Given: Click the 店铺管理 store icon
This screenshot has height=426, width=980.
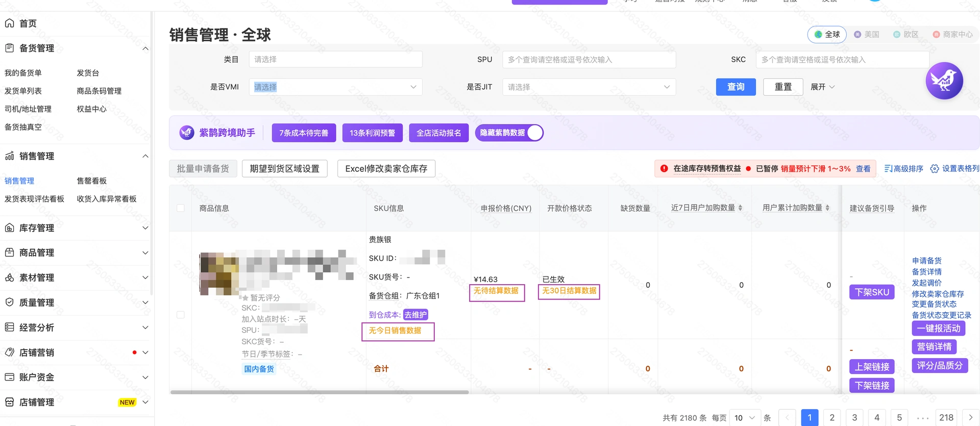Looking at the screenshot, I should [x=9, y=402].
